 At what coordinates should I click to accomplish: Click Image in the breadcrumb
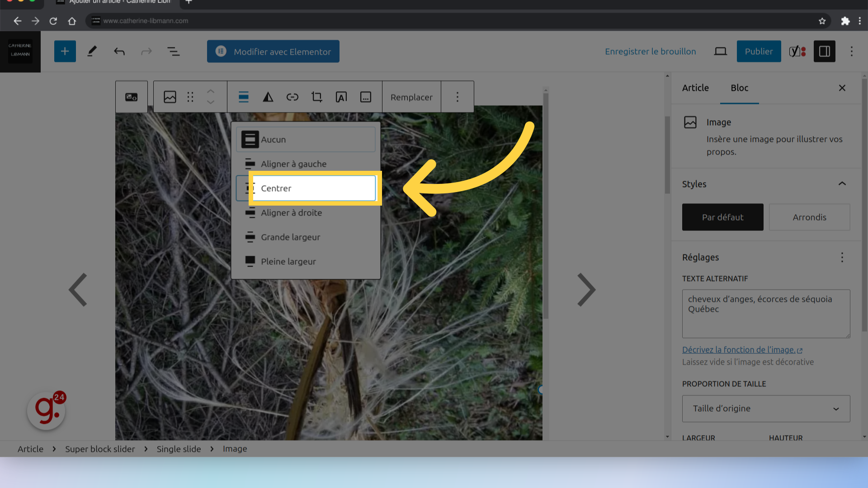(235, 449)
